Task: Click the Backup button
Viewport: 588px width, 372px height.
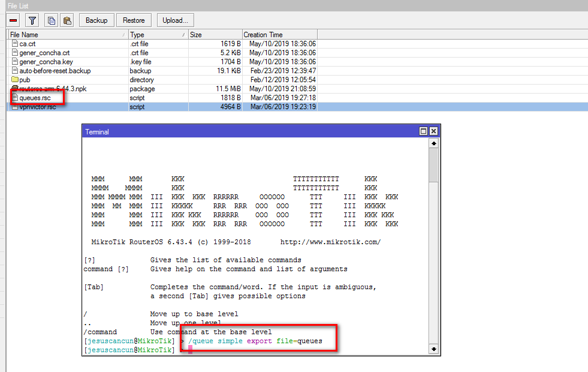Action: coord(97,20)
